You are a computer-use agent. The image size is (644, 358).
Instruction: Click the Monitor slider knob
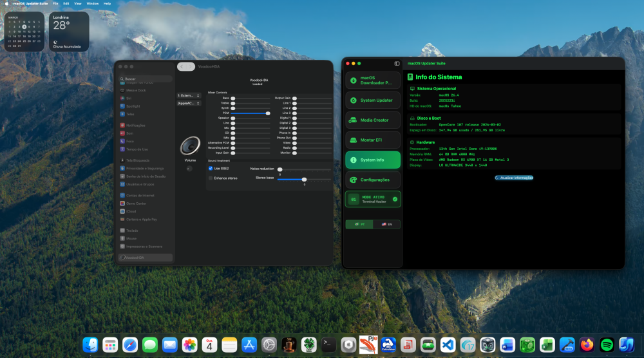coord(294,153)
